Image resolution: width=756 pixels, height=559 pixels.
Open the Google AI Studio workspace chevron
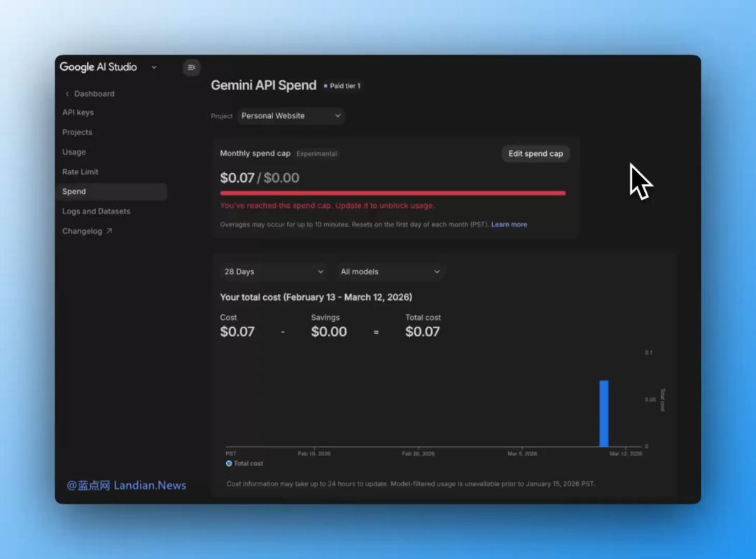tap(153, 67)
